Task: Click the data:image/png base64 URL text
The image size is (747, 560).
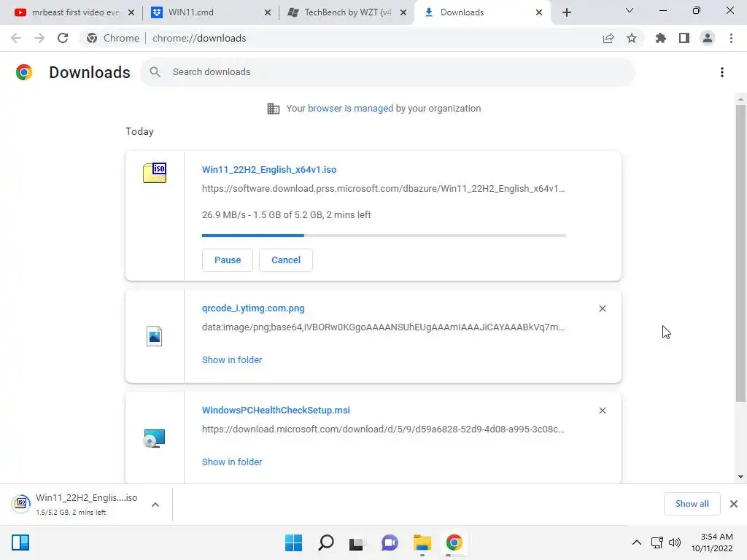Action: click(x=384, y=327)
